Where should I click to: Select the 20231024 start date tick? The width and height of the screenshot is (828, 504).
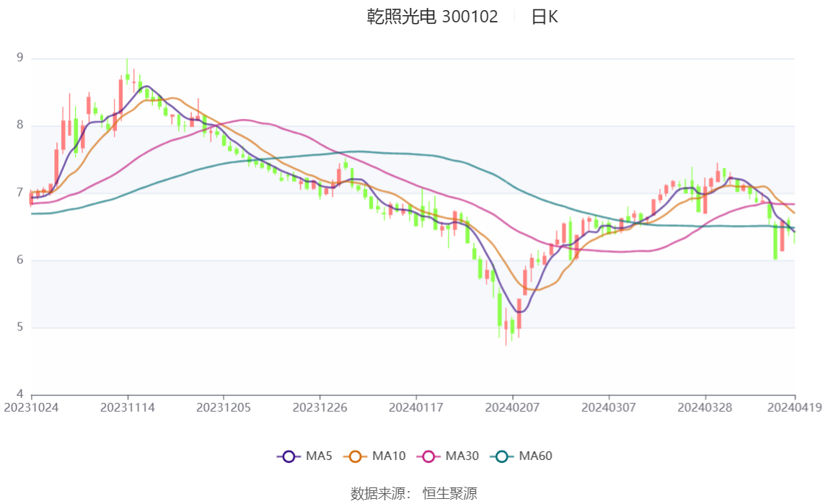[x=31, y=408]
